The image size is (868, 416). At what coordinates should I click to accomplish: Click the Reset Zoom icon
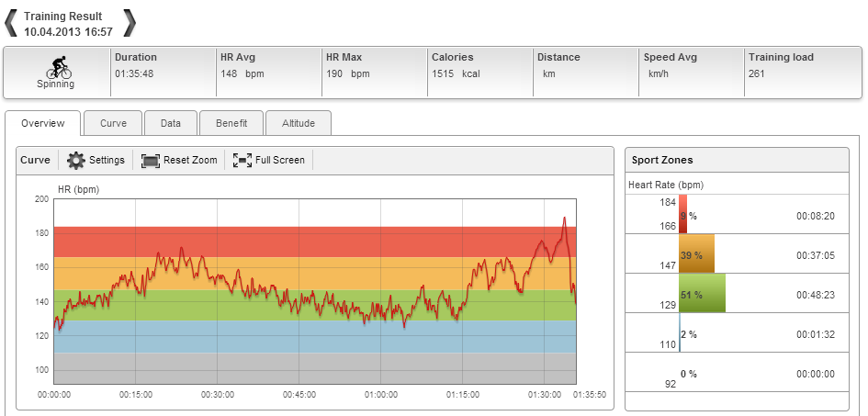[151, 160]
